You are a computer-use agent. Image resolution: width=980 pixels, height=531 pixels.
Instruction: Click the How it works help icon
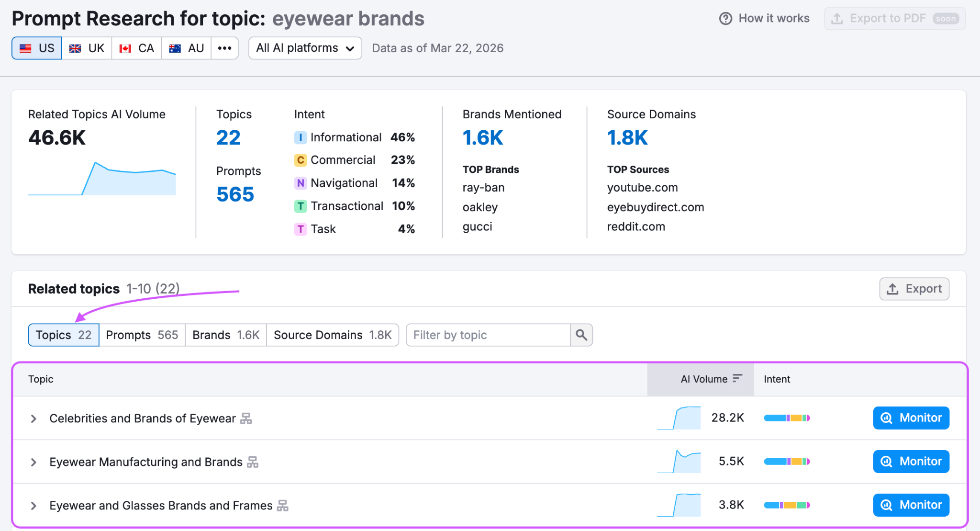coord(725,19)
